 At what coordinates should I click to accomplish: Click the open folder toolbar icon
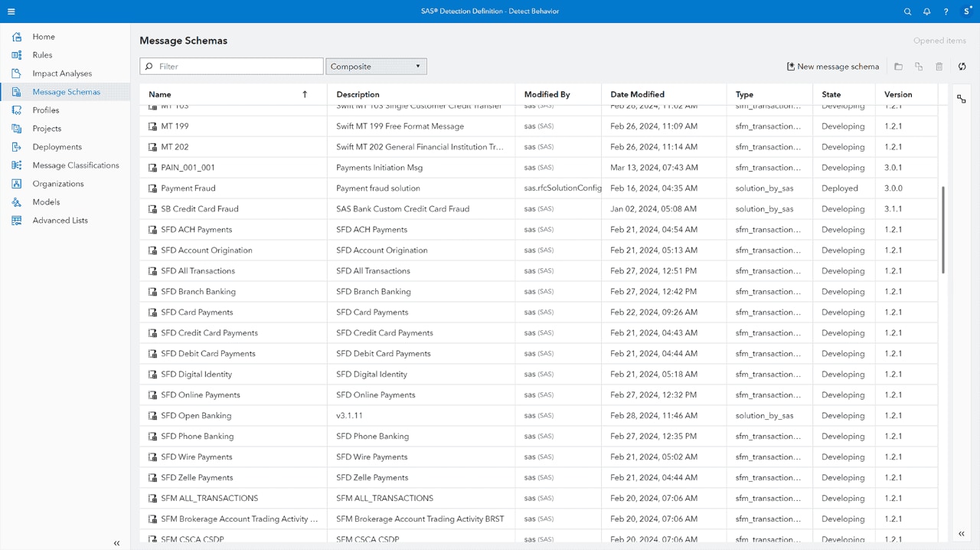point(898,67)
